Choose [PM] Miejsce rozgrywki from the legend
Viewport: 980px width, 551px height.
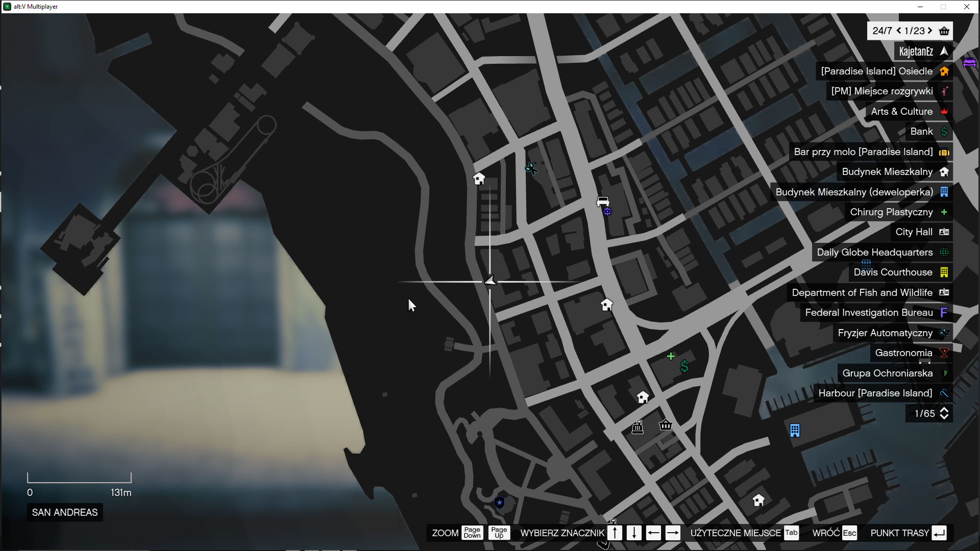coord(889,91)
